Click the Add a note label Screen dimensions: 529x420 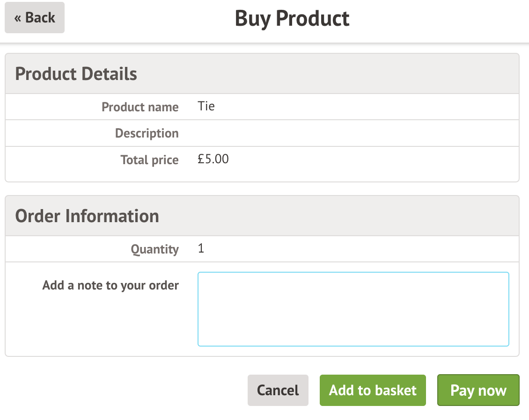click(110, 285)
